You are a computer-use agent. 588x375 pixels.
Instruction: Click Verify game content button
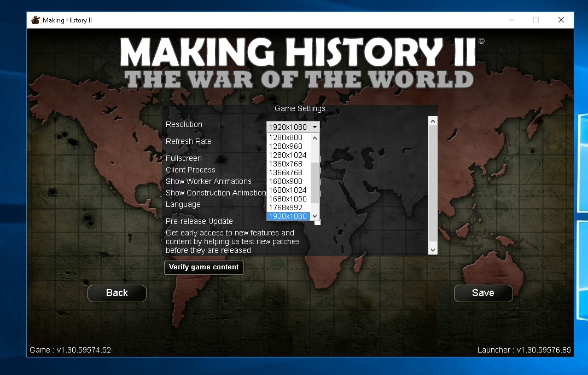pyautogui.click(x=204, y=267)
